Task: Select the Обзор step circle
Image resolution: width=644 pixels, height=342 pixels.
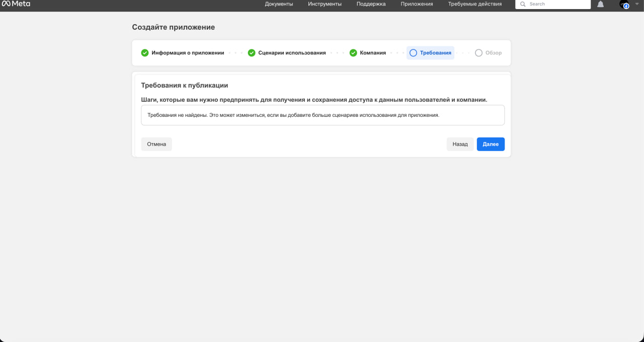Action: coord(477,52)
